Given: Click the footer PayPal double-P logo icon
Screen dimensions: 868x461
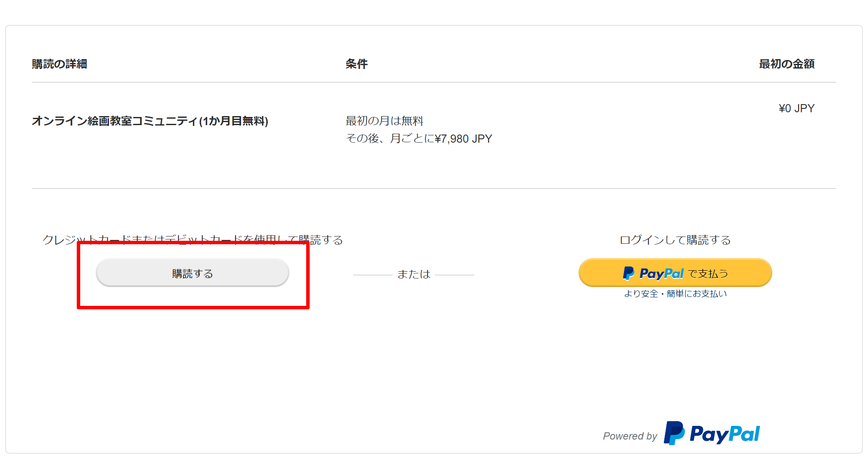Looking at the screenshot, I should click(674, 433).
